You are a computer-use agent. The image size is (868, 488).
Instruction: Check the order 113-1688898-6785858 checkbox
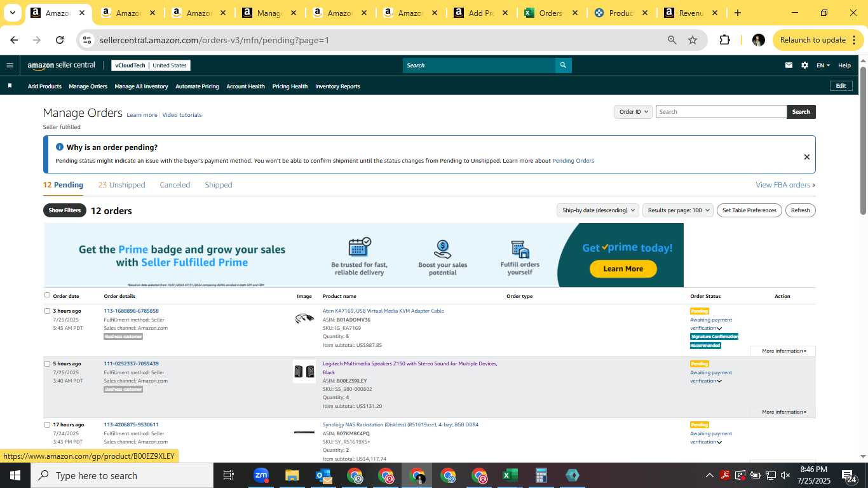[47, 311]
